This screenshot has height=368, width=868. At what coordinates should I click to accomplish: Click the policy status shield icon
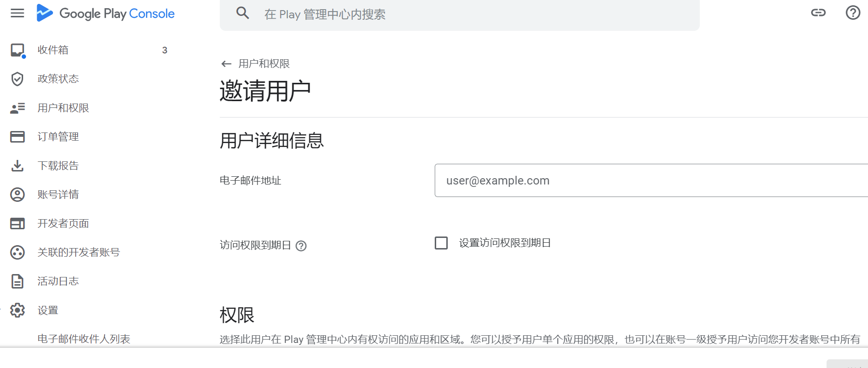pos(17,79)
